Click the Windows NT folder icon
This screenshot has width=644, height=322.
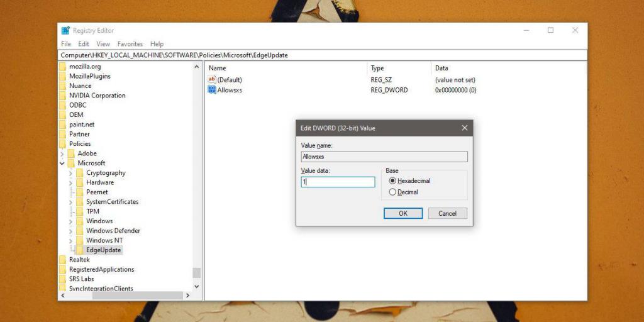click(x=80, y=240)
